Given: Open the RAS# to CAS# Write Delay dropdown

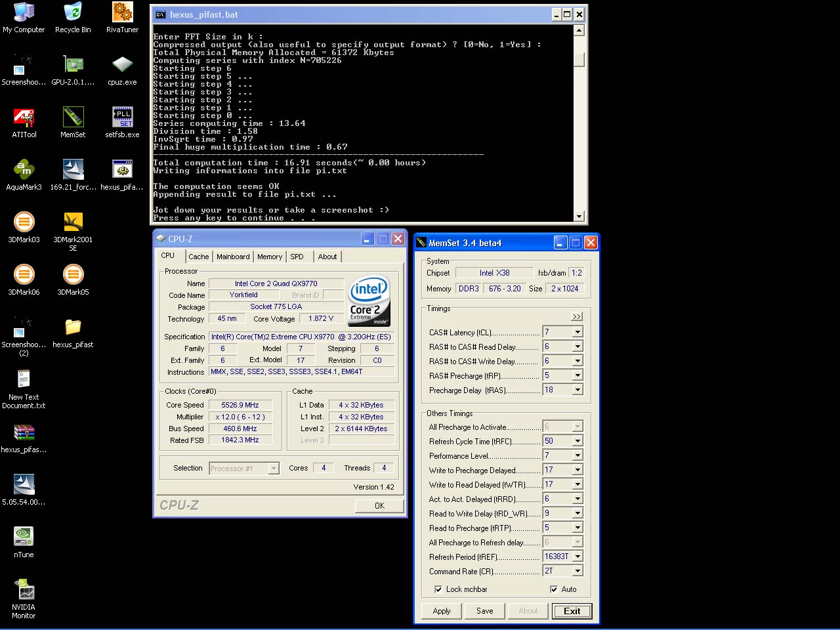Looking at the screenshot, I should tap(577, 361).
